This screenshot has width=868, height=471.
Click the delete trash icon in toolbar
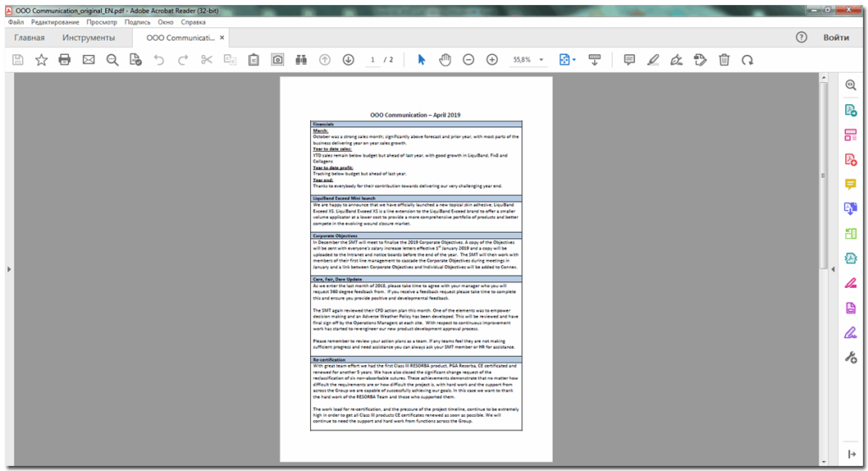pos(724,60)
